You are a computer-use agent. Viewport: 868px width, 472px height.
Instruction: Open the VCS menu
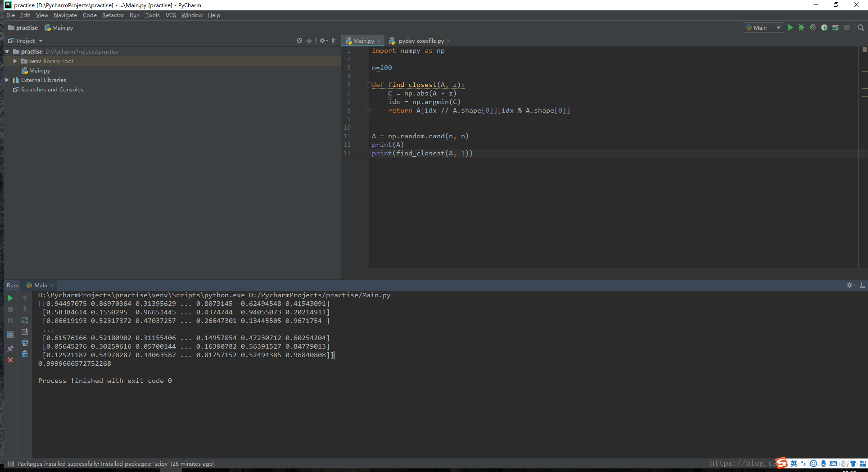pyautogui.click(x=171, y=15)
